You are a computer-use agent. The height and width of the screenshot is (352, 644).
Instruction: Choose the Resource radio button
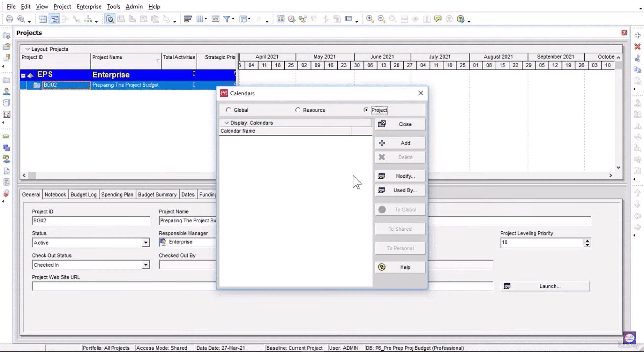[298, 110]
